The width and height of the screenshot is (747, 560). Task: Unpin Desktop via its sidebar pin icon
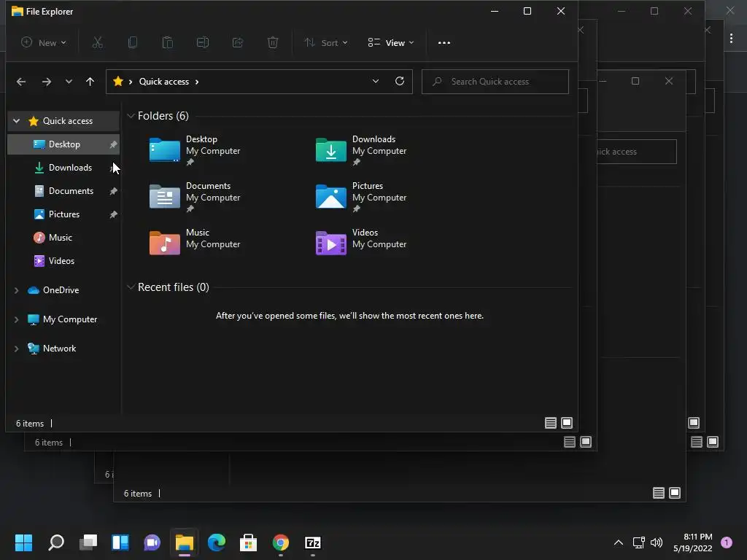point(113,144)
